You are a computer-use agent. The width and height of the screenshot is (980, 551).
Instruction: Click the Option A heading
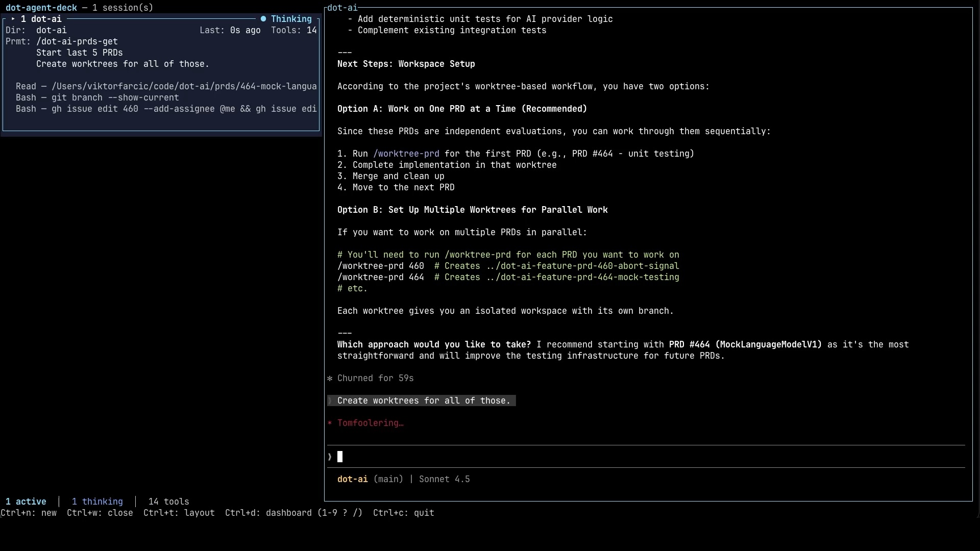(462, 109)
